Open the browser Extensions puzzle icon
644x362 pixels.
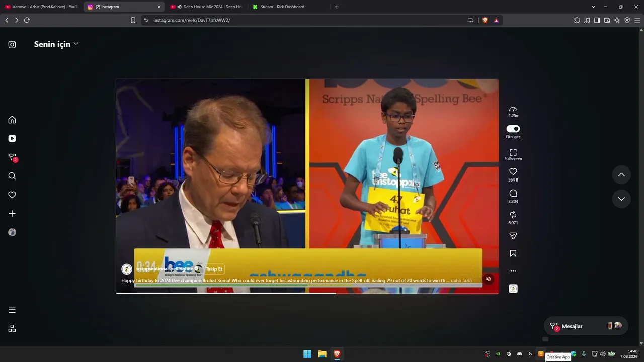577,20
